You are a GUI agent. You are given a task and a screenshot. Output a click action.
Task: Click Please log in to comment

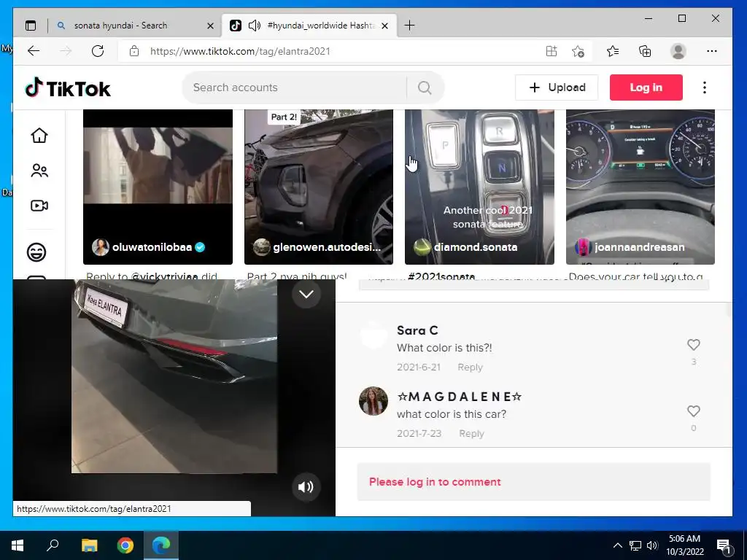coord(435,481)
